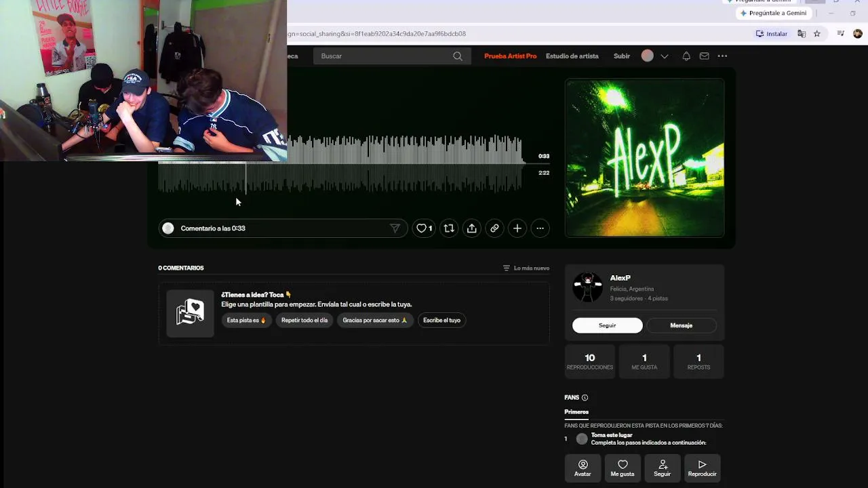Click the Instalar app button
The image size is (868, 488).
point(772,34)
